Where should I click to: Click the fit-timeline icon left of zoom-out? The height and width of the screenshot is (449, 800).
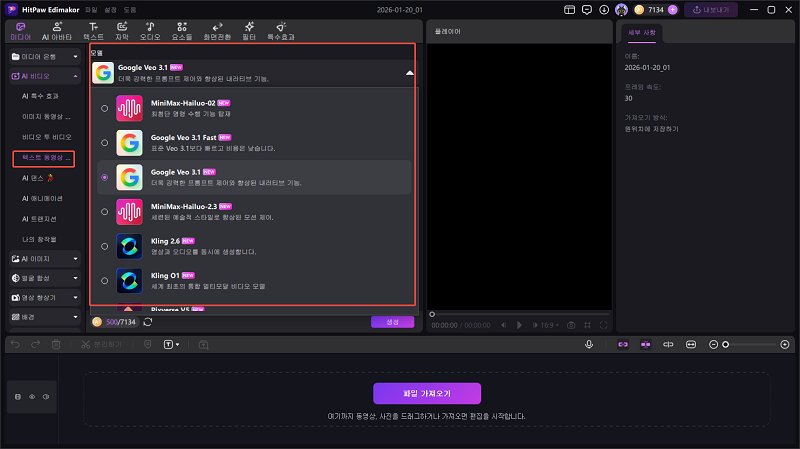pyautogui.click(x=691, y=345)
